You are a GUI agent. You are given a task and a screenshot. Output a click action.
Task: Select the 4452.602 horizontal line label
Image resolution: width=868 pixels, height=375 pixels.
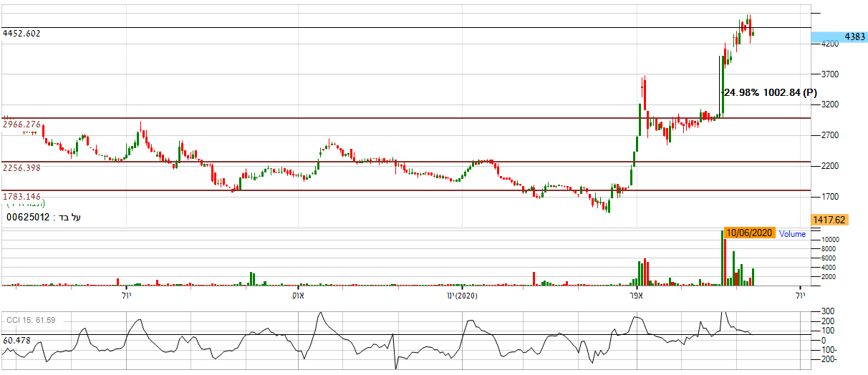22,33
